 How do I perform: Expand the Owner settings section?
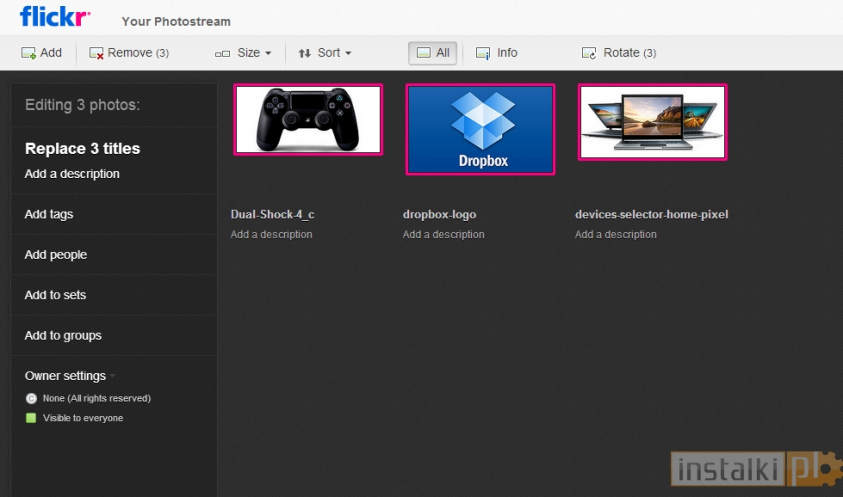click(x=70, y=375)
